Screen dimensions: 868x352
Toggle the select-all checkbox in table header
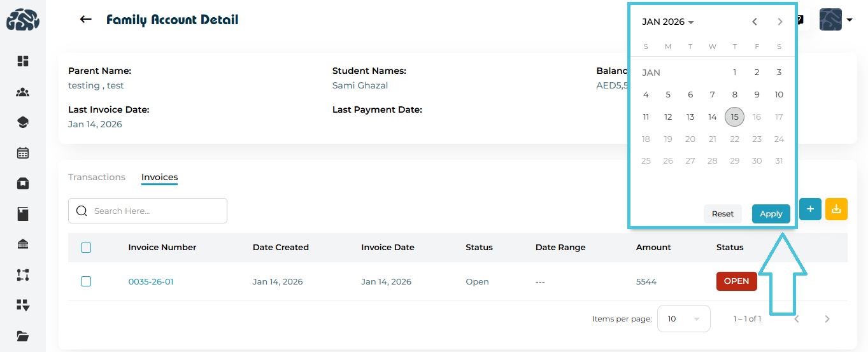click(86, 248)
